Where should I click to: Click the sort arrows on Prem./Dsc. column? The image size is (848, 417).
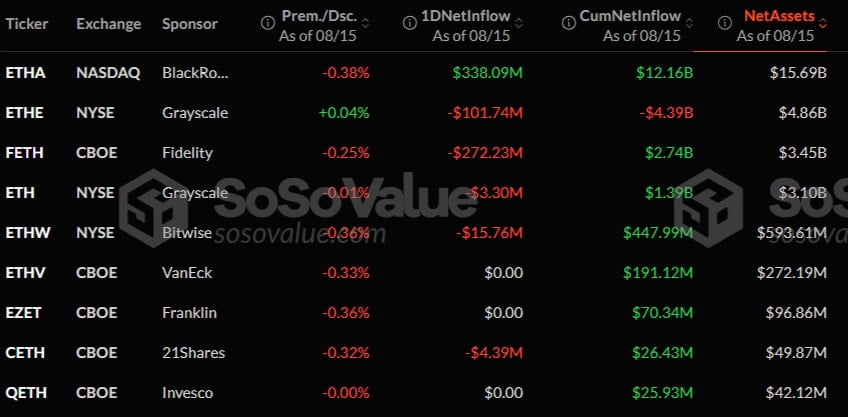coord(365,22)
